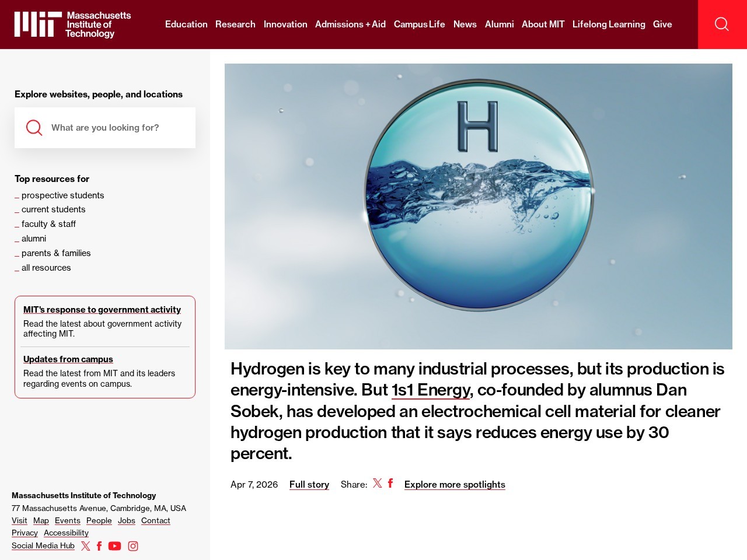
Task: Open MIT's Facebook page from footer
Action: pos(99,546)
